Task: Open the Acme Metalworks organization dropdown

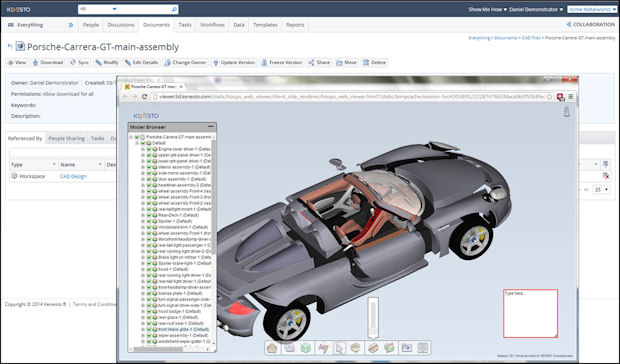Action: [x=592, y=9]
